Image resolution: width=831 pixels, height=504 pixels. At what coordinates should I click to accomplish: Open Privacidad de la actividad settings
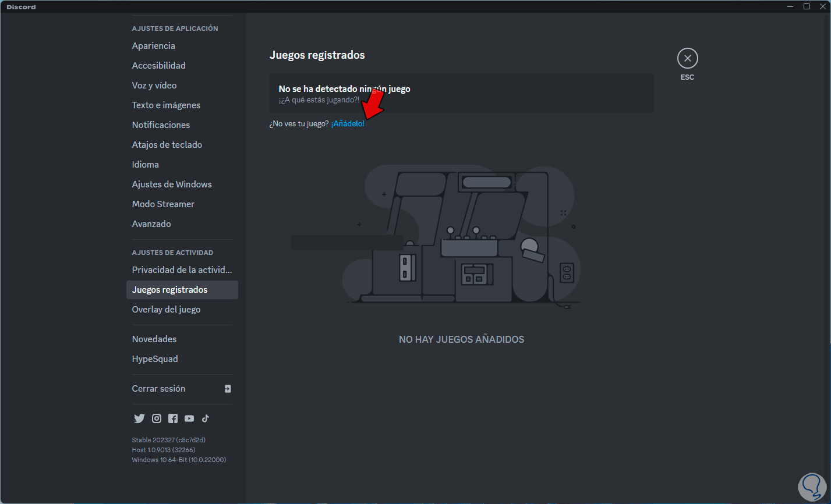tap(182, 270)
